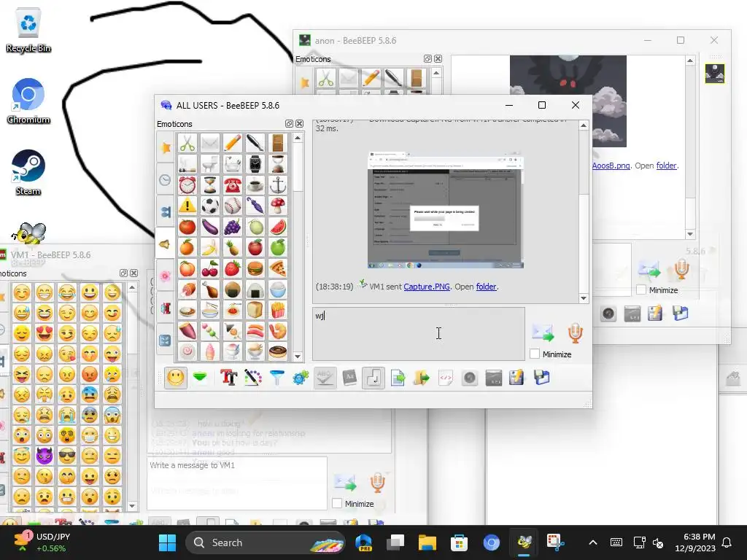This screenshot has height=560, width=747.
Task: Close the ALL USERS Emoticons panel
Action: 299,124
